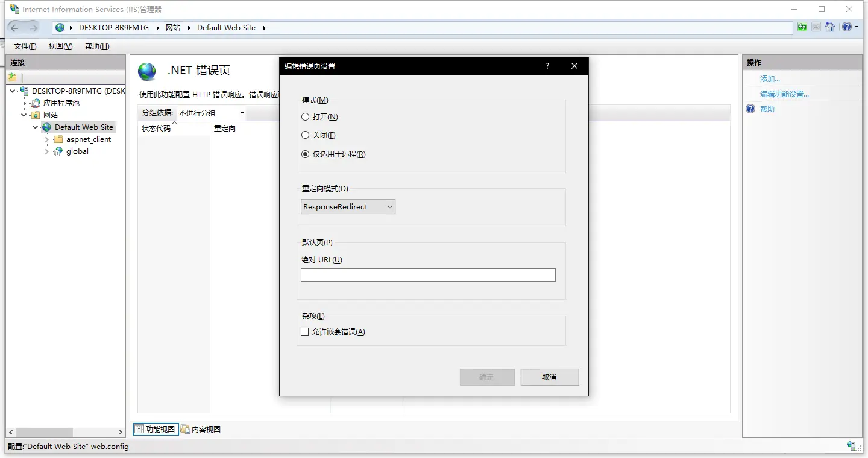Click the 帮助 link in Actions pane

pos(767,109)
